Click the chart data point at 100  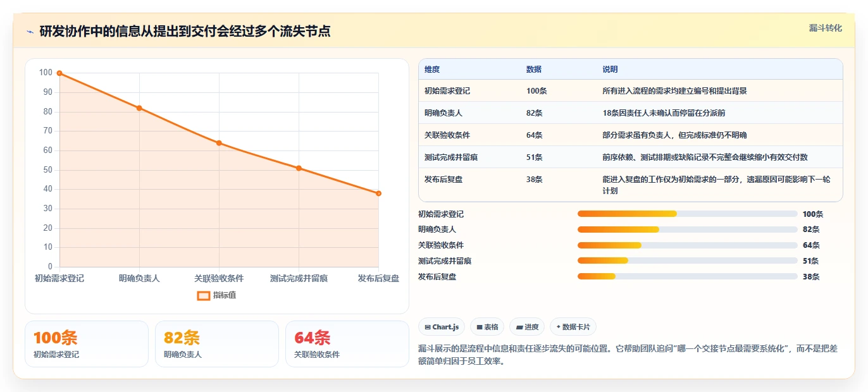[59, 73]
